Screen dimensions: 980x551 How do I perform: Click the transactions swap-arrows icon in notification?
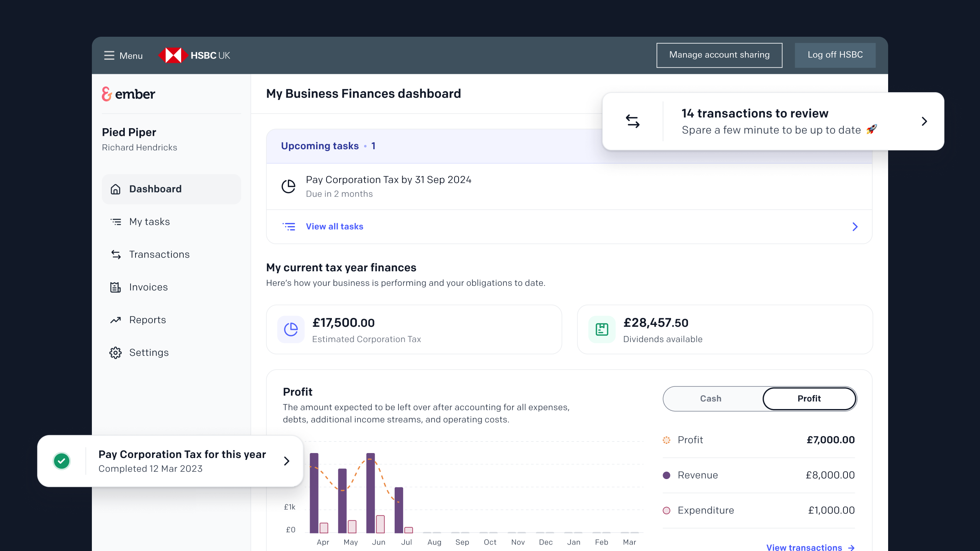pos(633,121)
